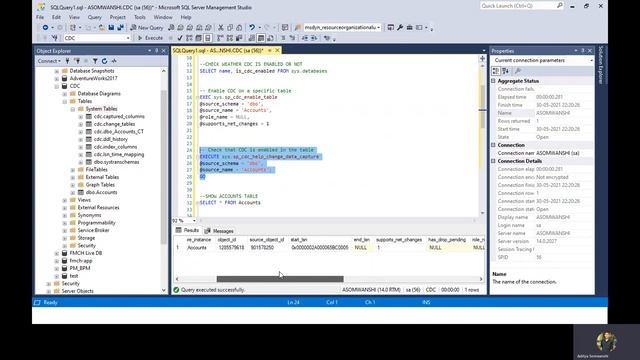Image resolution: width=640 pixels, height=360 pixels.
Task: Click the Refresh icon in Object Explorer
Action: pyautogui.click(x=104, y=61)
